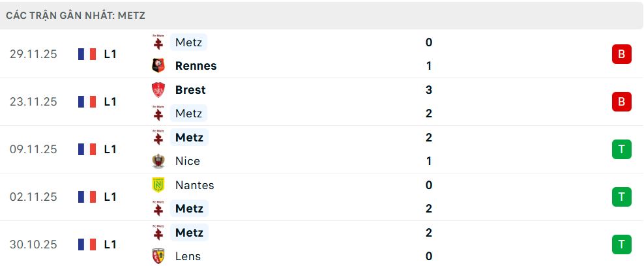Select the 23.11.25 match date
The image size is (644, 266).
[33, 102]
